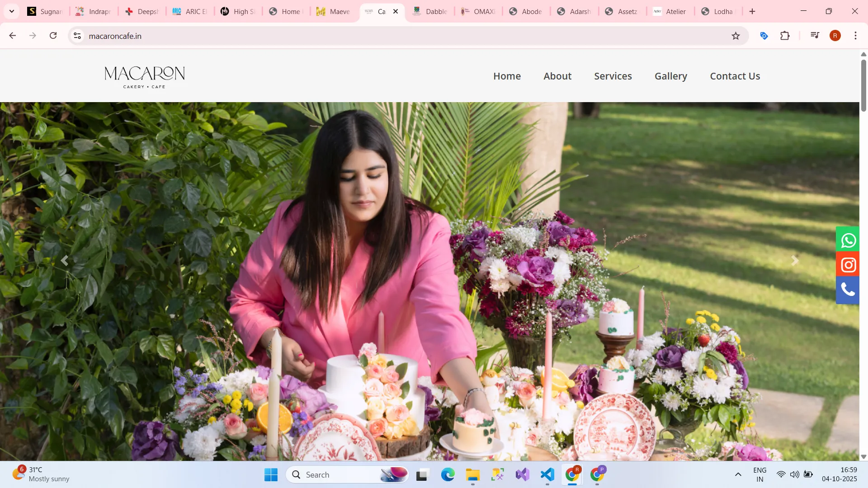Click the page vertical scrollbar thumb
The image size is (868, 488).
click(863, 86)
